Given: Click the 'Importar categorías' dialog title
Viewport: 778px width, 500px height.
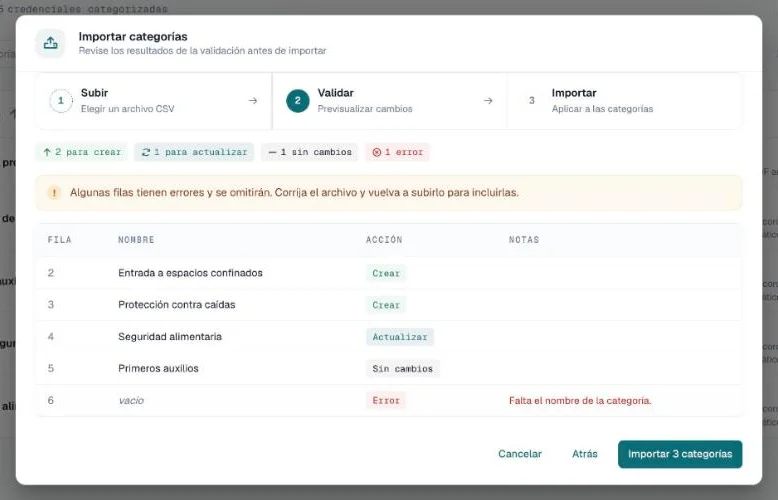Looking at the screenshot, I should tap(133, 37).
